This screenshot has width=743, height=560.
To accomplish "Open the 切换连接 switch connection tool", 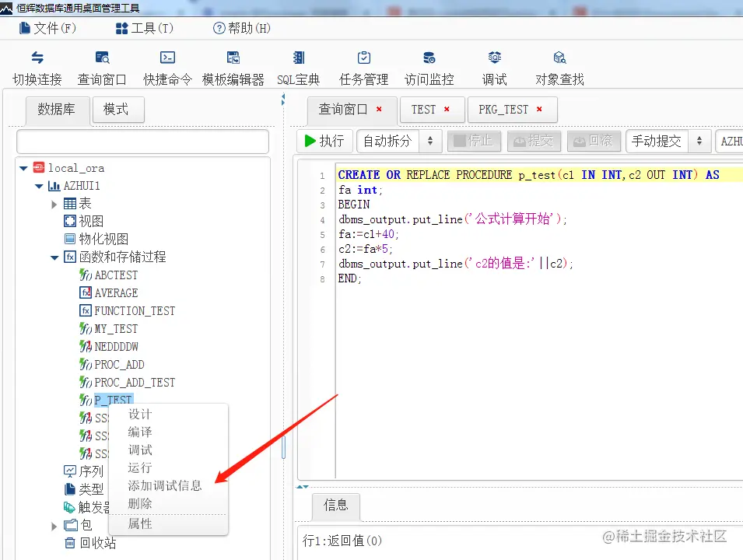I will [x=37, y=68].
